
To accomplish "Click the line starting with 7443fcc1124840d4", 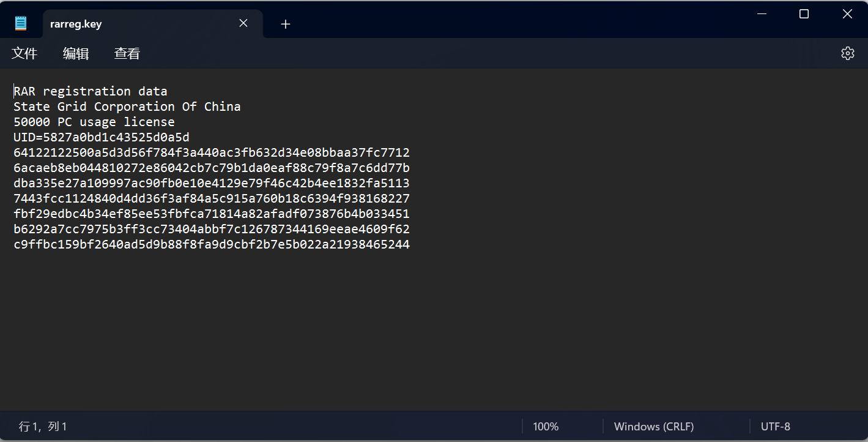I will (x=212, y=198).
